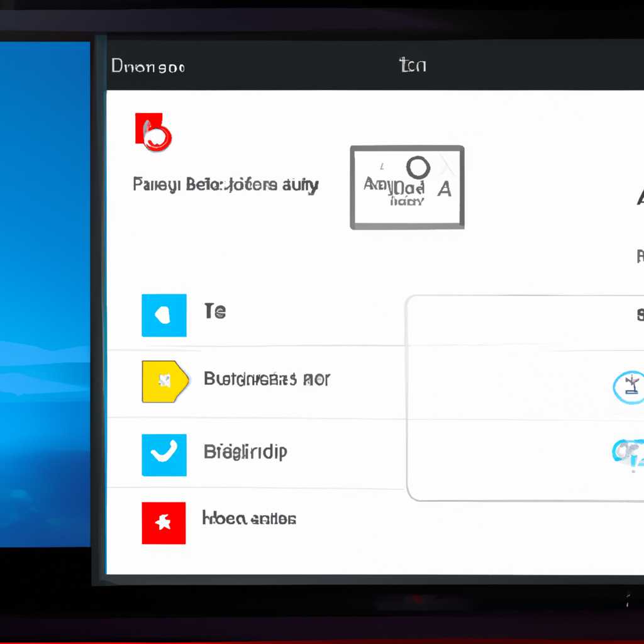Viewport: 644px width, 644px height.
Task: Click the circle icon inside the framed box
Action: [418, 167]
